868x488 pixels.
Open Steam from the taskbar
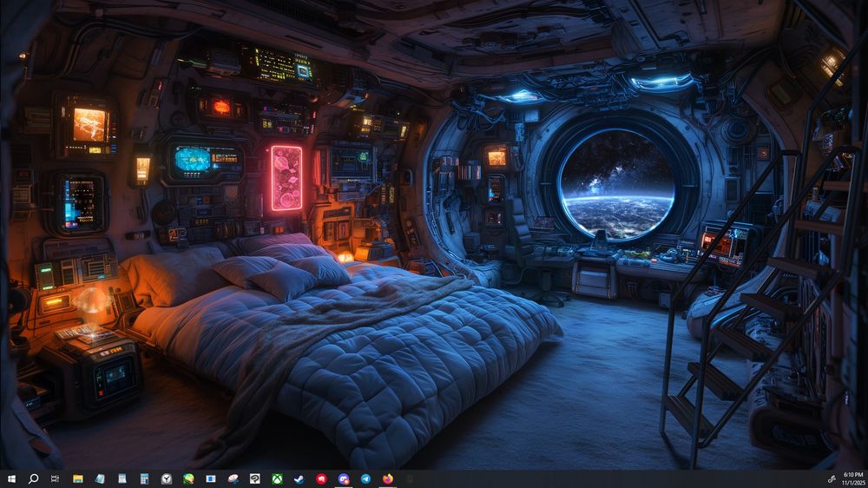coord(299,479)
